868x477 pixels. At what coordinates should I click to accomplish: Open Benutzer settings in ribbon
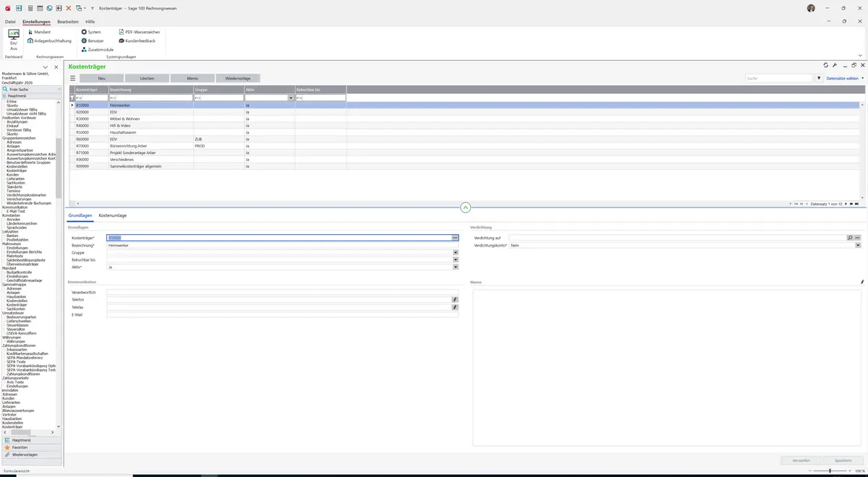coord(93,40)
